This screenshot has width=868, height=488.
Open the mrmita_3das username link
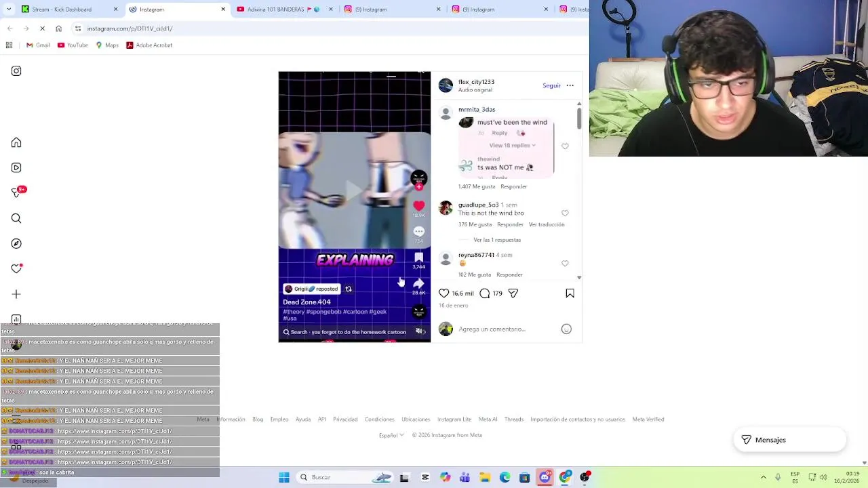tap(477, 109)
